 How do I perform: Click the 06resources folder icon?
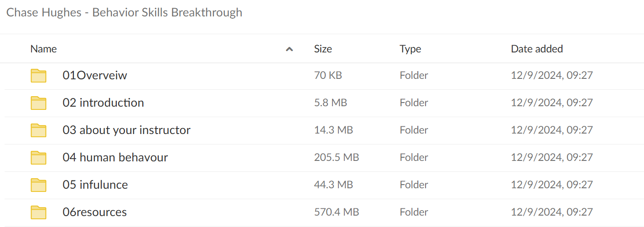(39, 212)
